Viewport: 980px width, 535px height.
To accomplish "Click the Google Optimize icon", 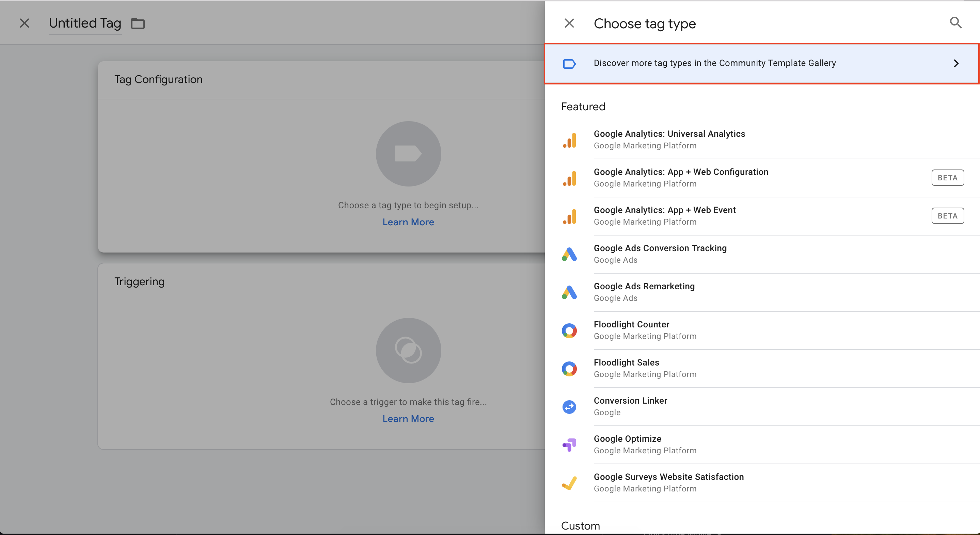I will click(x=569, y=444).
